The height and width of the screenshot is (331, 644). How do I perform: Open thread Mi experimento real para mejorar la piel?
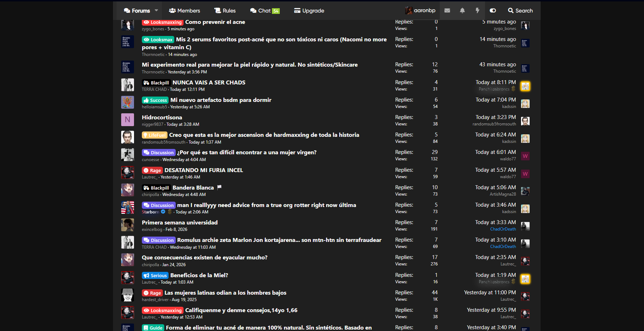pos(249,65)
